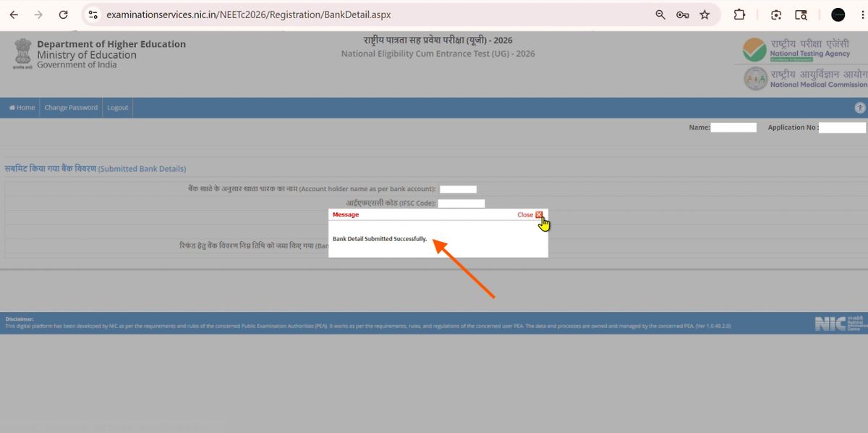Viewport: 868px width, 433px height.
Task: Open the extensions puzzle icon
Action: tap(739, 14)
